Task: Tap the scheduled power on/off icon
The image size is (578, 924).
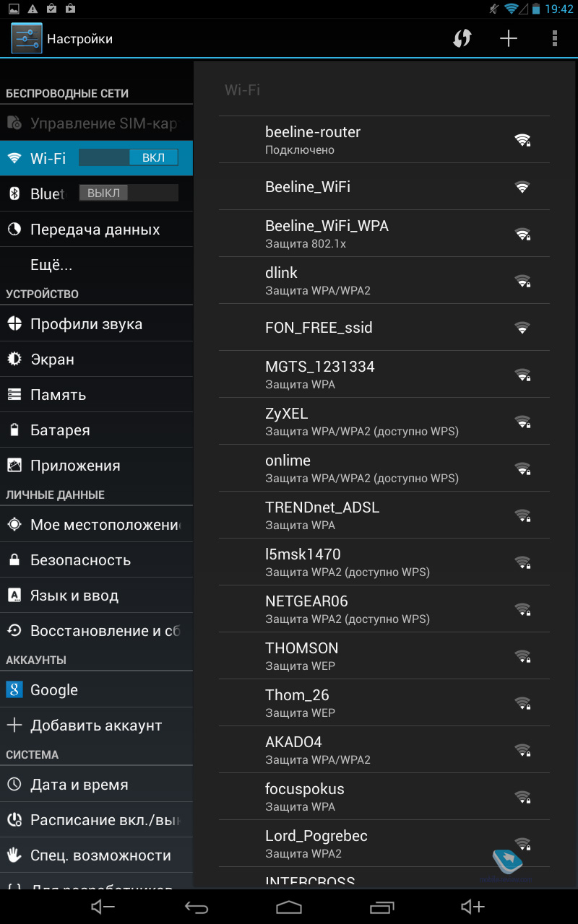Action: click(14, 820)
